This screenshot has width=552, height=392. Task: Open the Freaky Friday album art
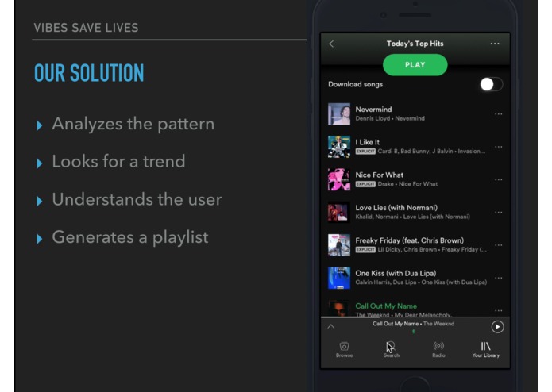[339, 244]
